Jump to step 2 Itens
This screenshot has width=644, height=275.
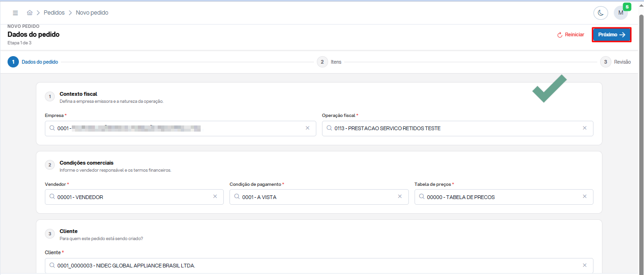[329, 62]
